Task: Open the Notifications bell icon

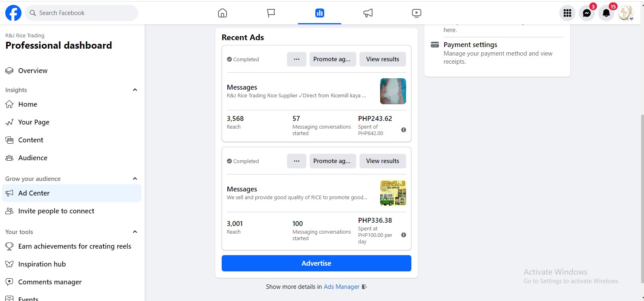Action: coord(606,13)
